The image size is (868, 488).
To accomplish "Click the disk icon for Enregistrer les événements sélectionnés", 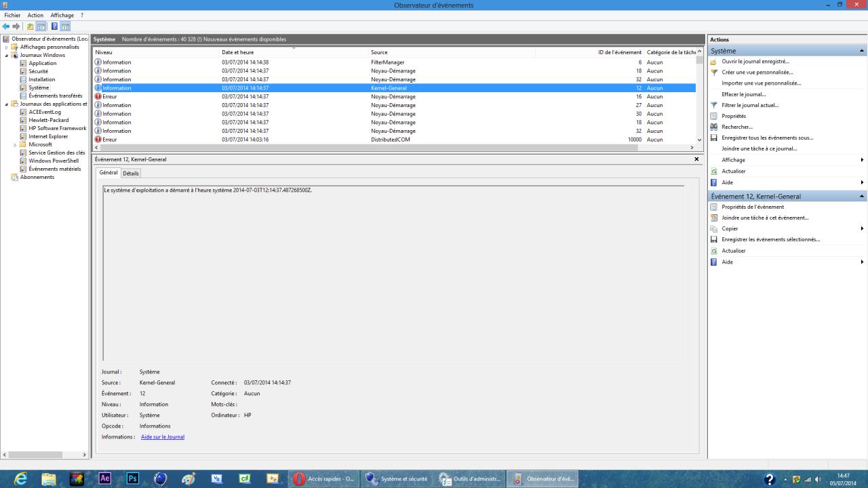I will 713,239.
